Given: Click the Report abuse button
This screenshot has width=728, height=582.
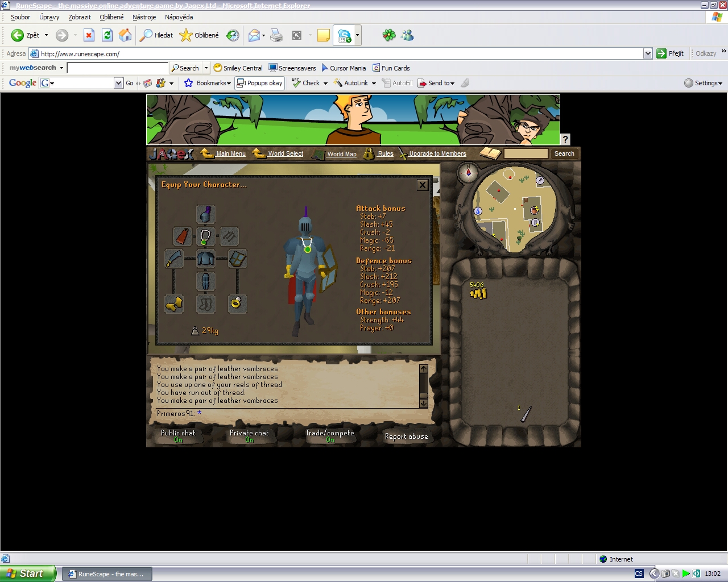Looking at the screenshot, I should (x=406, y=436).
